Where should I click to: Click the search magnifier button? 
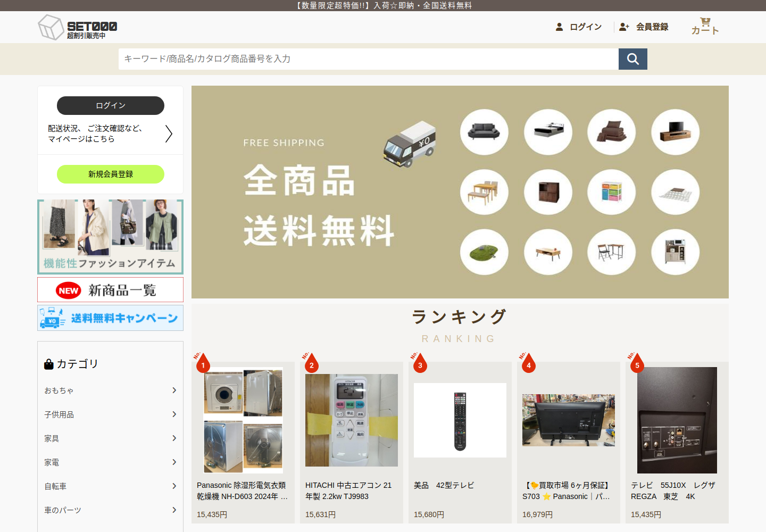tap(633, 59)
